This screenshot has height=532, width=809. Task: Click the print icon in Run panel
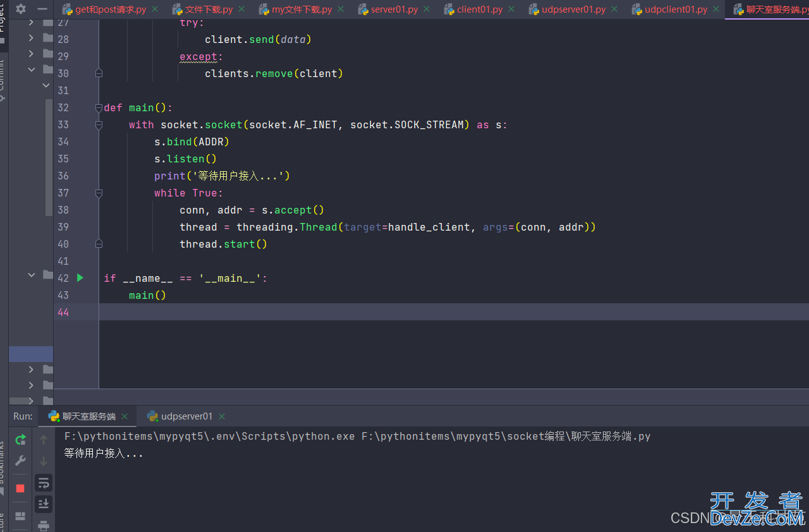(x=44, y=525)
